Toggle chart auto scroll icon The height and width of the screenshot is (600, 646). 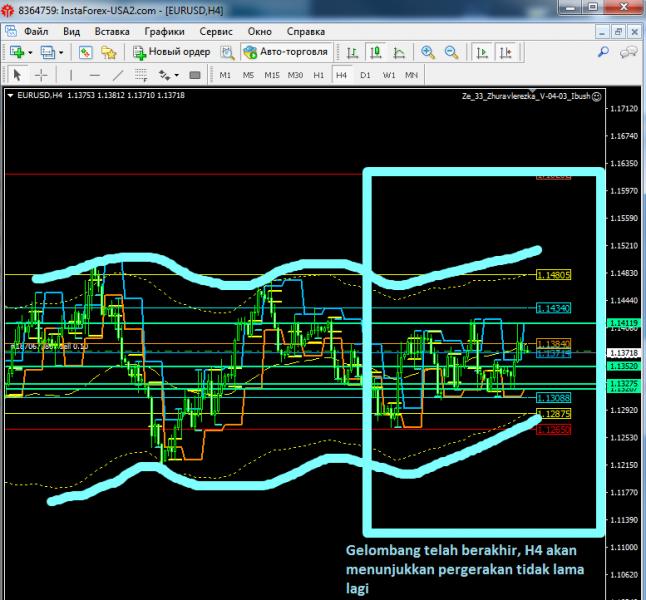[x=482, y=52]
